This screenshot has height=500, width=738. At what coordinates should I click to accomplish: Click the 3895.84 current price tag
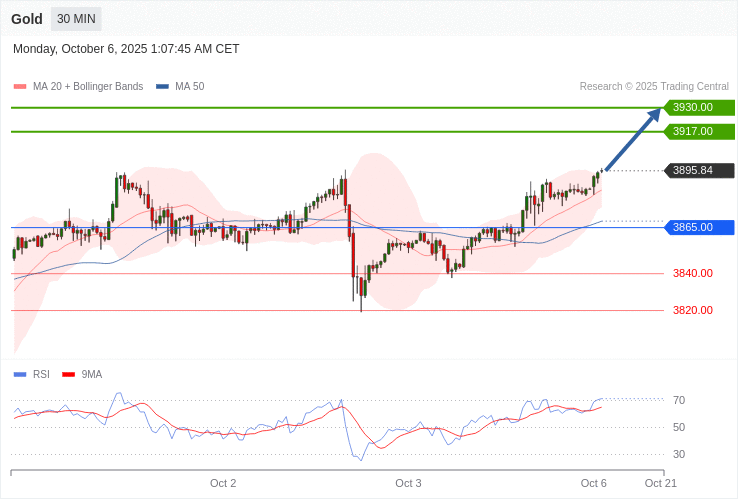[698, 170]
